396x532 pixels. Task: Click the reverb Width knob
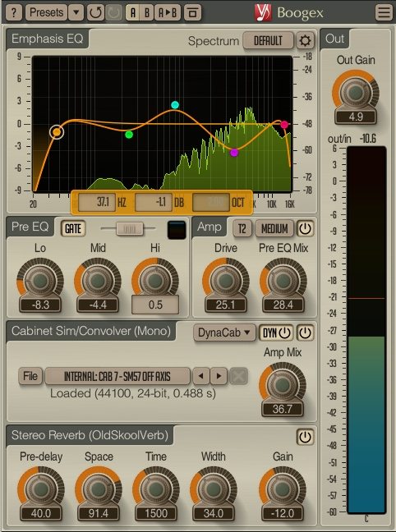pyautogui.click(x=214, y=489)
